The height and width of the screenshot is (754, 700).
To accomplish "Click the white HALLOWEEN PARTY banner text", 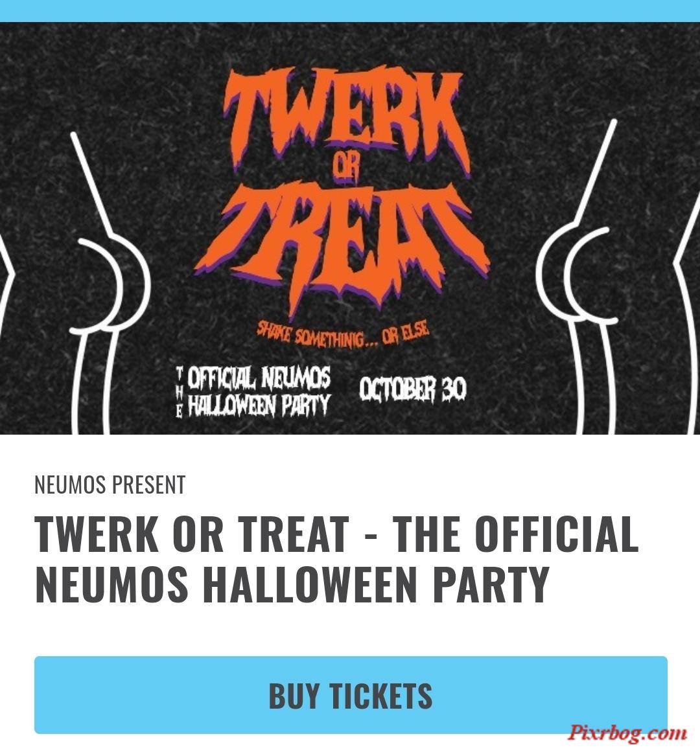I will 259,406.
